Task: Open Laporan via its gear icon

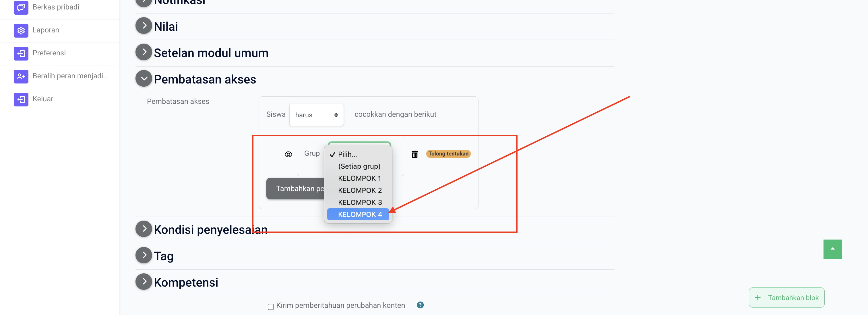Action: 21,30
